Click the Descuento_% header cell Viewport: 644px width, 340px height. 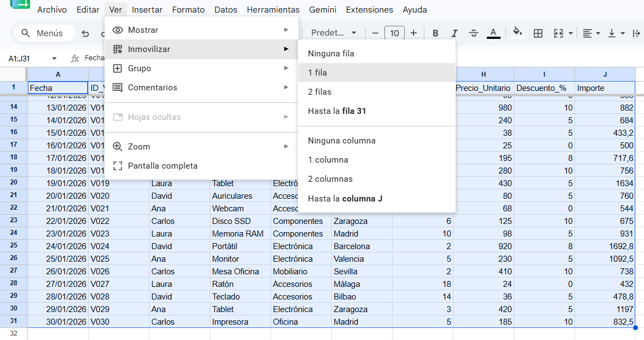point(544,88)
